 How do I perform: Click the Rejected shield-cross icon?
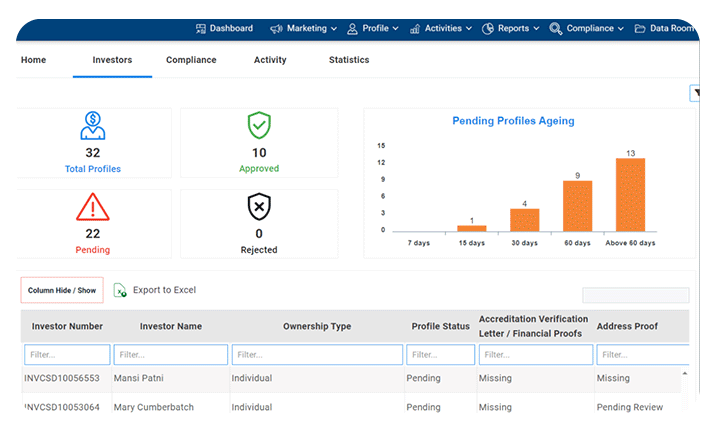[259, 207]
